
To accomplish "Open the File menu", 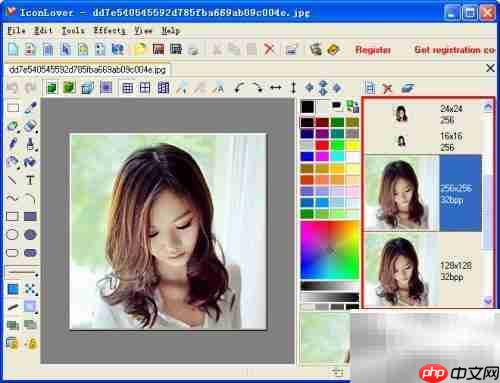I will 17,31.
